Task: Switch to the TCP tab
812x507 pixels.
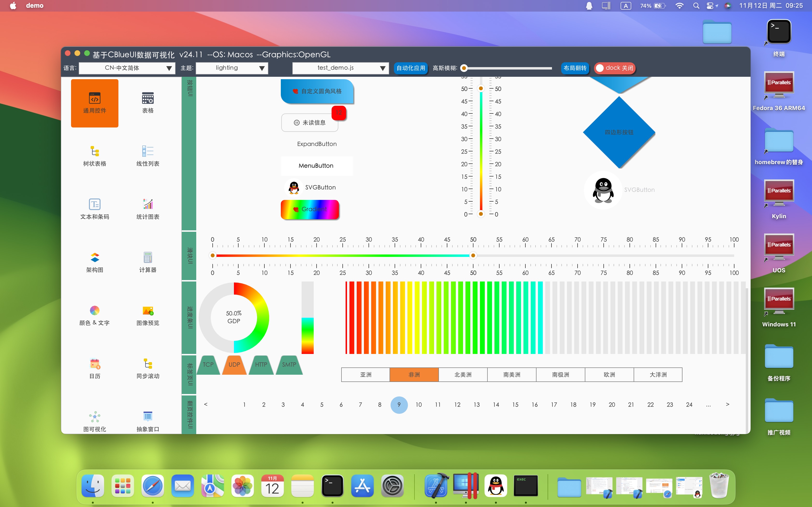Action: pyautogui.click(x=208, y=365)
